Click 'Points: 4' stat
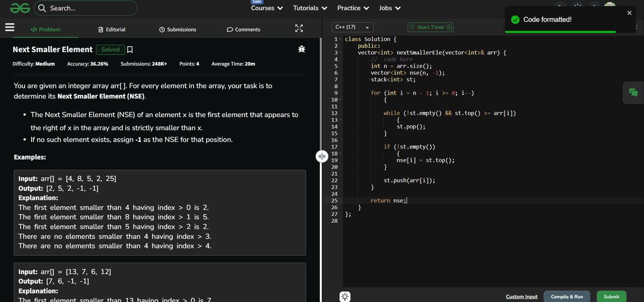 189,64
